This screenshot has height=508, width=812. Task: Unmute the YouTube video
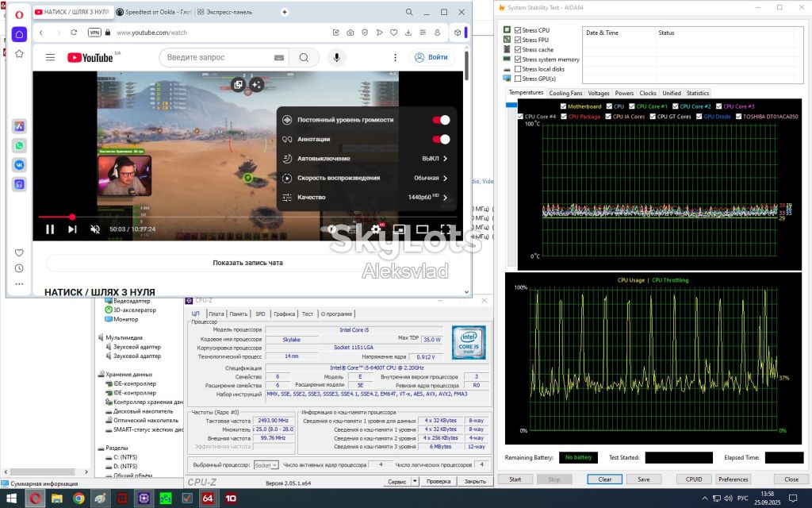pos(95,229)
